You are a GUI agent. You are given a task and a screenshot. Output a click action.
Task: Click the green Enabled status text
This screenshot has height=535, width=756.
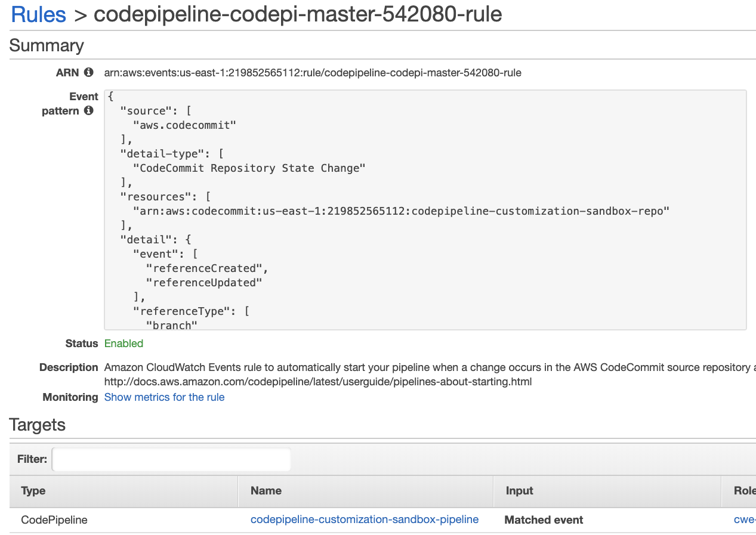pyautogui.click(x=124, y=344)
